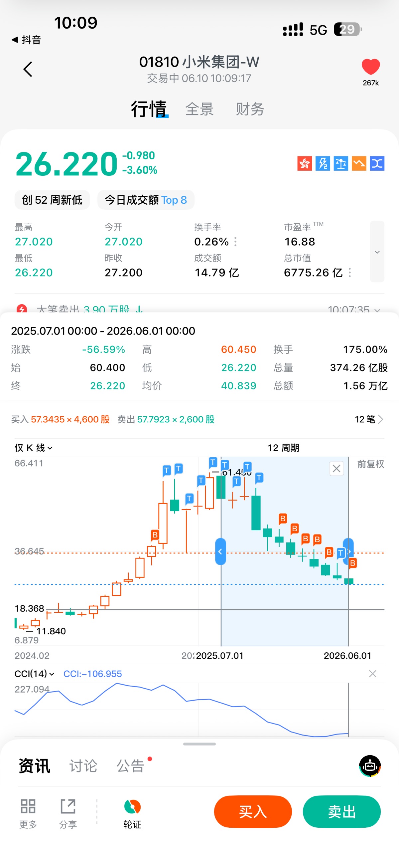This screenshot has height=868, width=399.
Task: Tap the 前复权 adjustment option
Action: click(370, 464)
